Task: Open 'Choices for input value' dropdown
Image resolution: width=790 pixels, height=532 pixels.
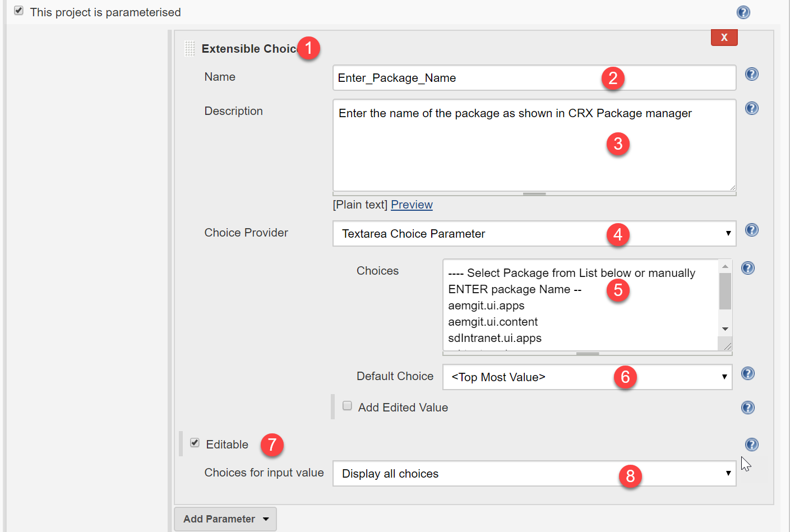Action: [x=534, y=474]
